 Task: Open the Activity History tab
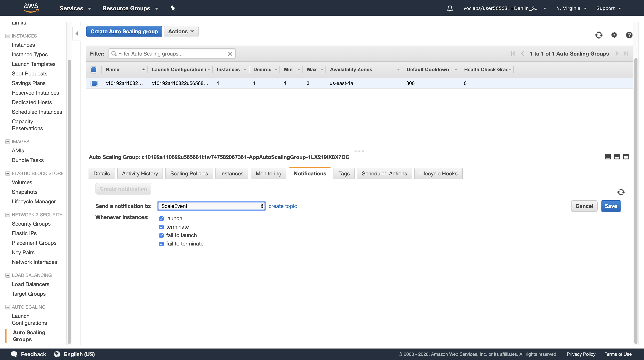click(140, 173)
